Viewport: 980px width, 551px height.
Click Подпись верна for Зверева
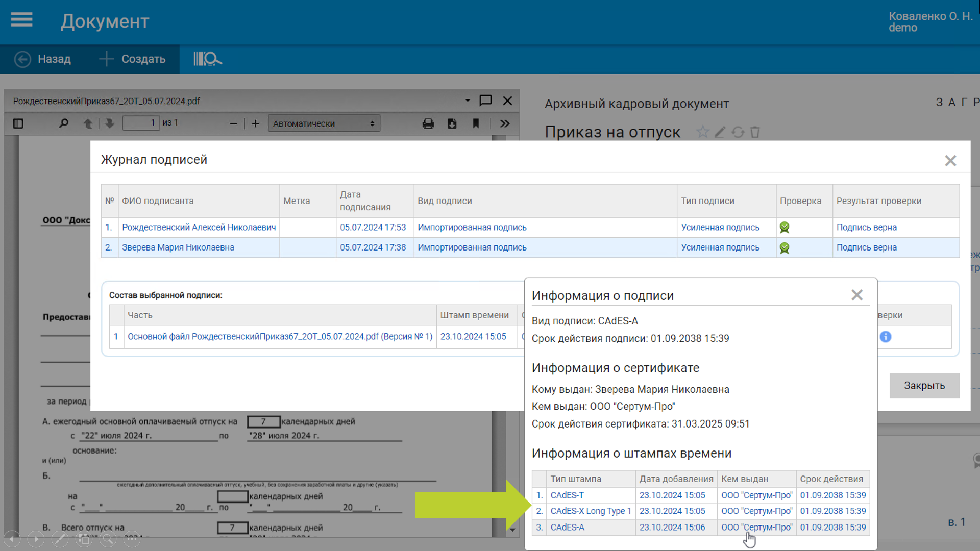click(866, 247)
